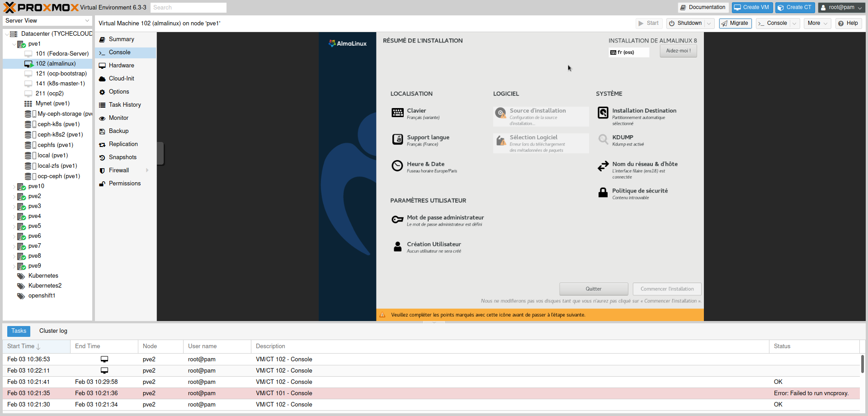Expand the pve10 node tree
Image resolution: width=868 pixels, height=416 pixels.
[x=14, y=186]
